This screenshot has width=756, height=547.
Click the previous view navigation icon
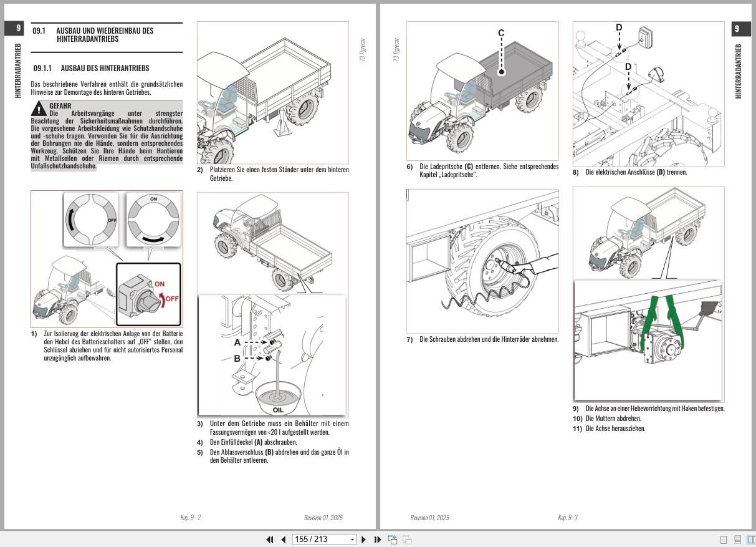393,540
